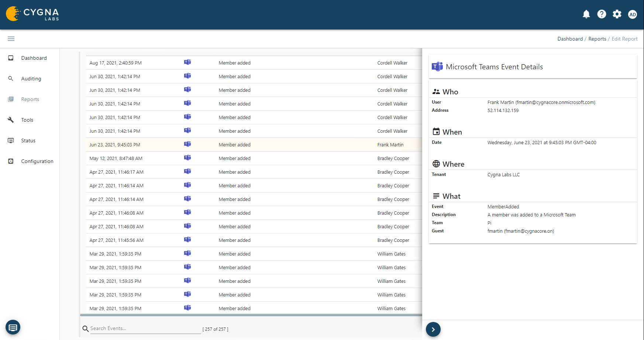Click the user Frank Martin email value

click(x=541, y=102)
